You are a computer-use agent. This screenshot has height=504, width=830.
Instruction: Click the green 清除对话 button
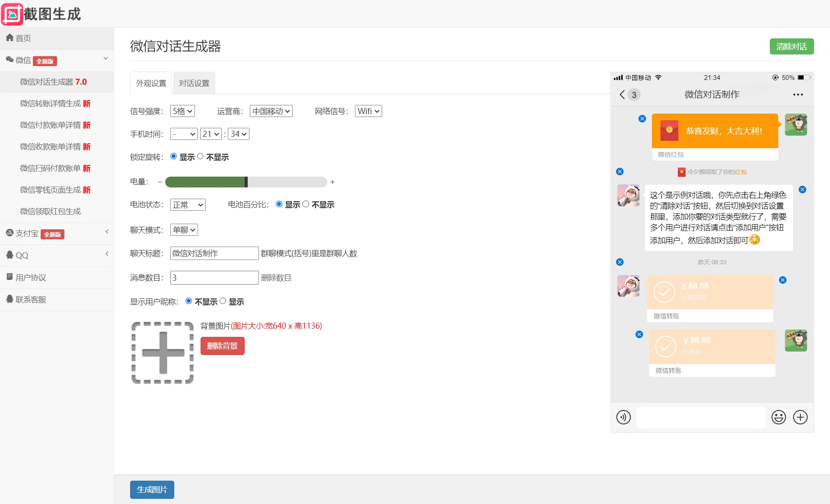792,47
